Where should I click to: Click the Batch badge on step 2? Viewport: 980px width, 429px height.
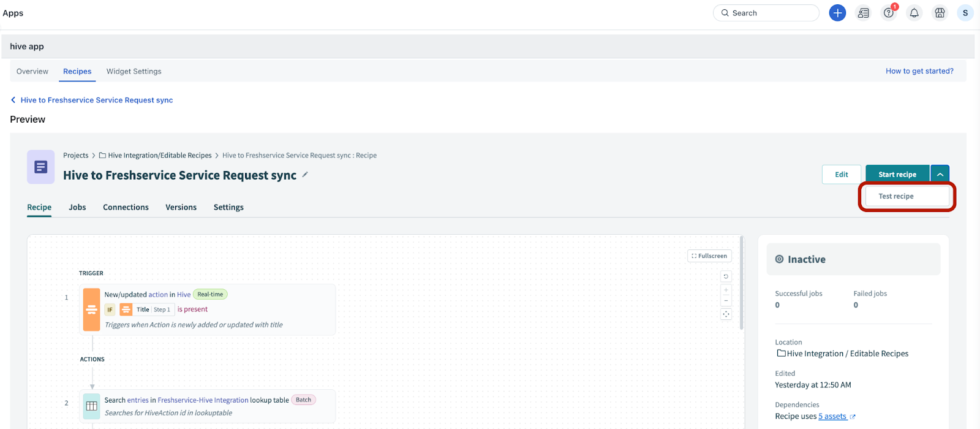pyautogui.click(x=304, y=400)
